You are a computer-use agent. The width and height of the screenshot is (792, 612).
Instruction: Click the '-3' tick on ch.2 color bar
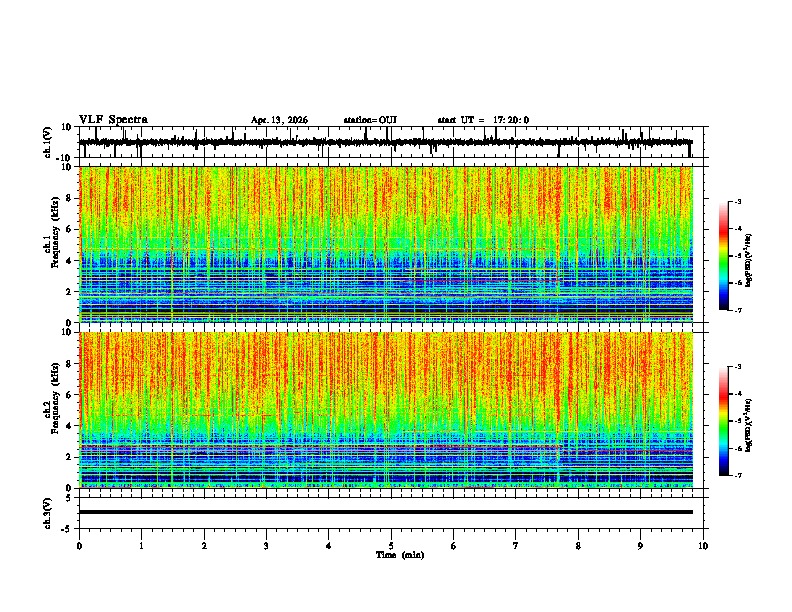tap(737, 367)
